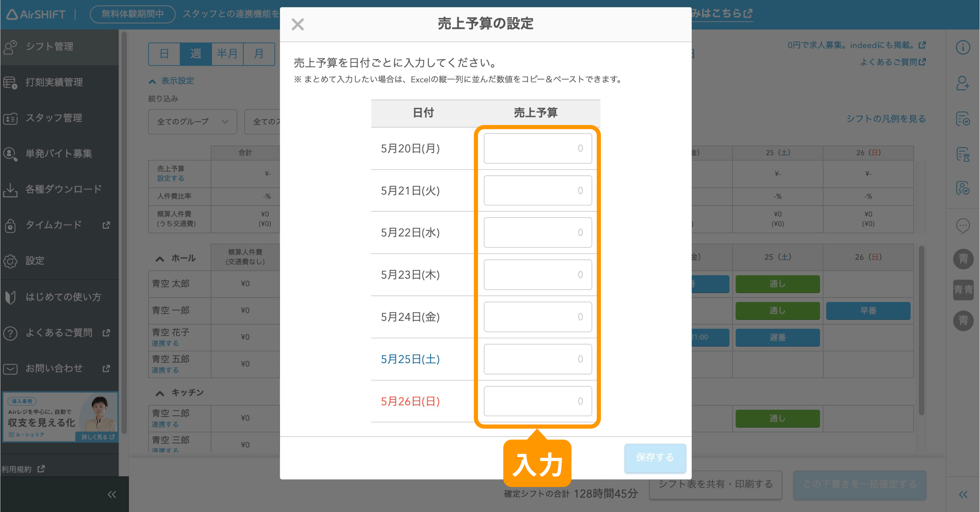Viewport: 980px width, 512px height.
Task: Expand the right panel with double chevron
Action: click(x=963, y=495)
